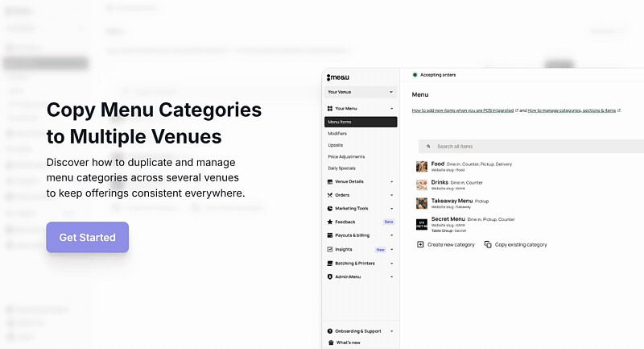The height and width of the screenshot is (349, 644).
Task: Click the Marketing Tools icon
Action: (x=330, y=209)
